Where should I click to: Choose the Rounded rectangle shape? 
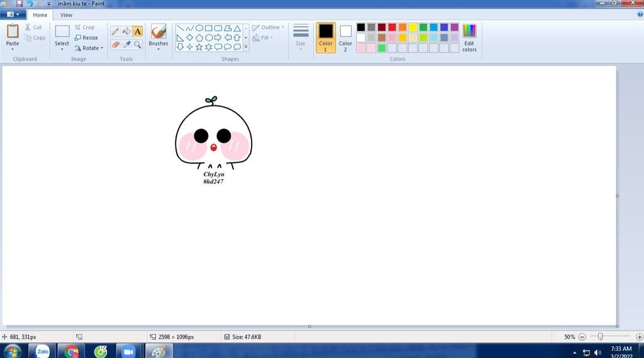(218, 28)
